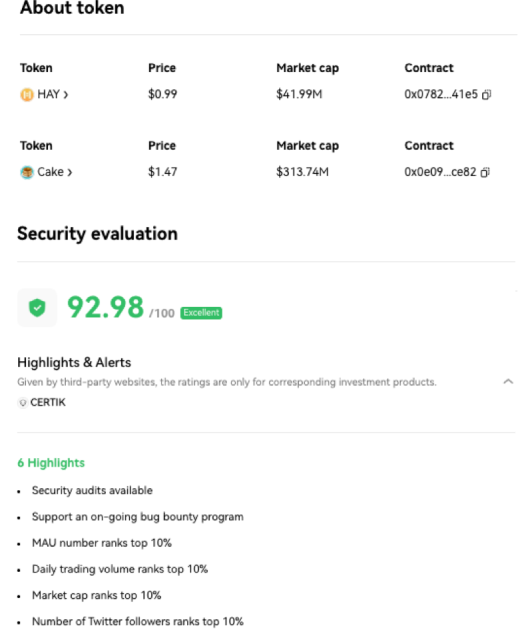Click the 92.98 security score
Image resolution: width=518 pixels, height=630 pixels.
105,307
